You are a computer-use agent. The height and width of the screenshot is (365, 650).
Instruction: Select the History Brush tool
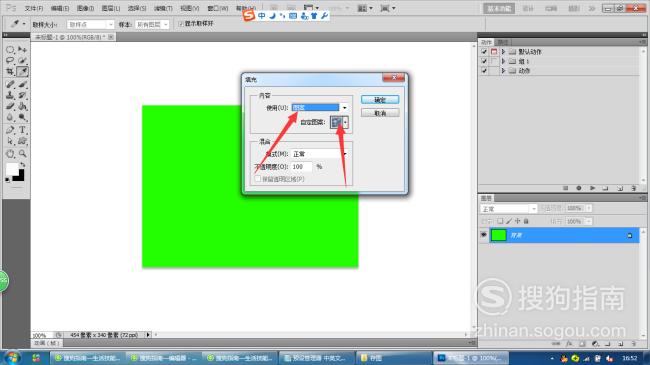[x=22, y=95]
